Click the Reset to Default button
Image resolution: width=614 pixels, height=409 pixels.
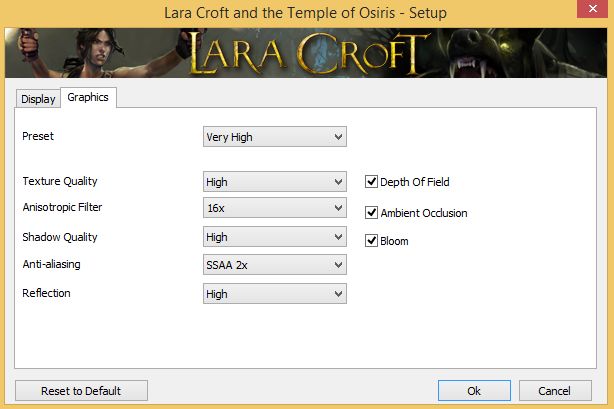(x=81, y=391)
